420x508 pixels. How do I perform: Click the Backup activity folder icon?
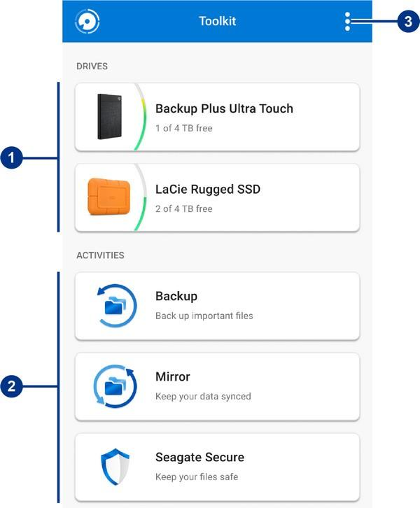115,306
